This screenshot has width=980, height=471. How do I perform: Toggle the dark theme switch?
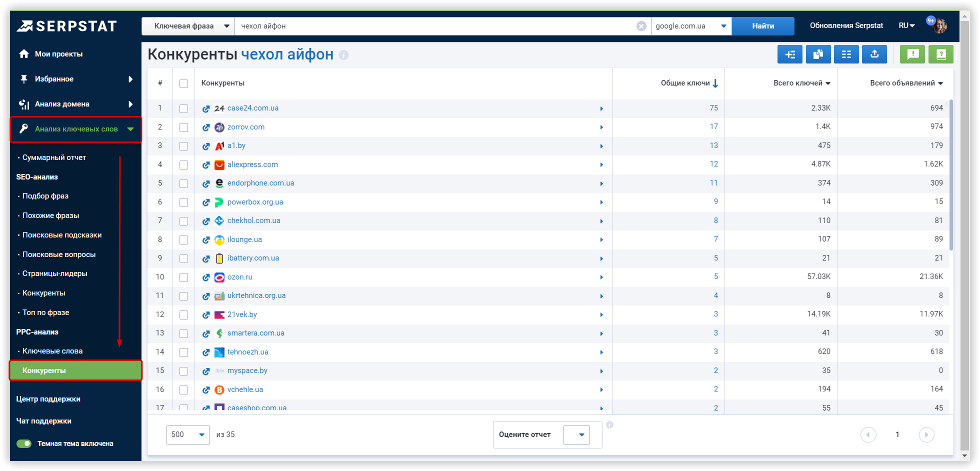(24, 443)
